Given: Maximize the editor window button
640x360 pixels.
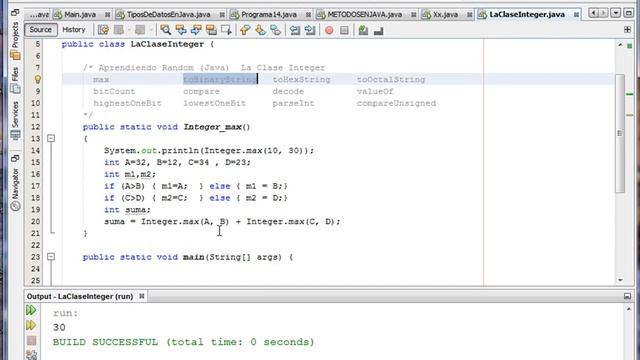Looking at the screenshot, I should [629, 13].
